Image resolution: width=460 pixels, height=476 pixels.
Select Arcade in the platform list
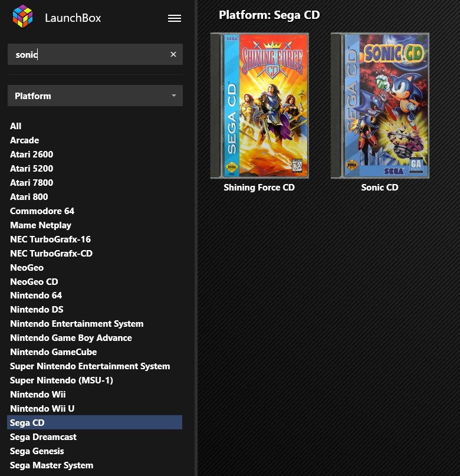point(25,140)
